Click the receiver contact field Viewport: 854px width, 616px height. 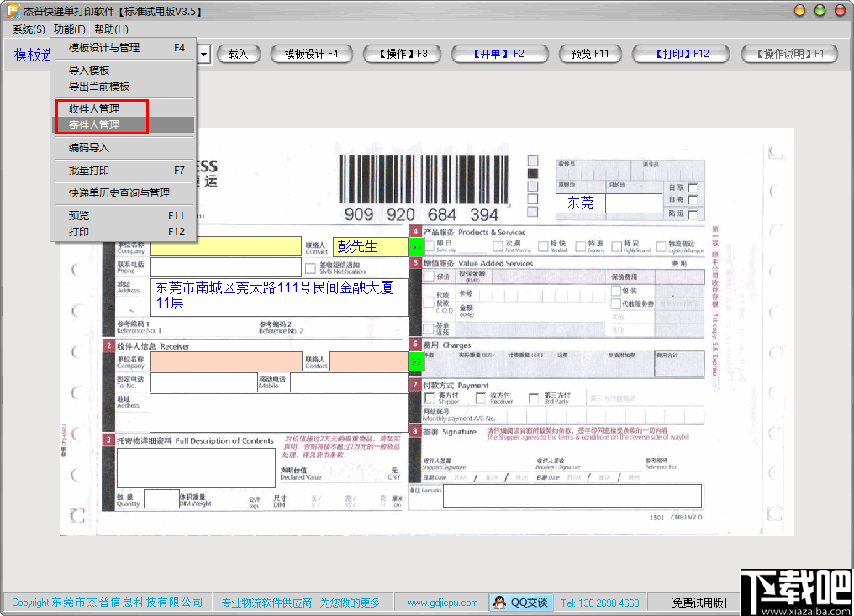coord(369,361)
